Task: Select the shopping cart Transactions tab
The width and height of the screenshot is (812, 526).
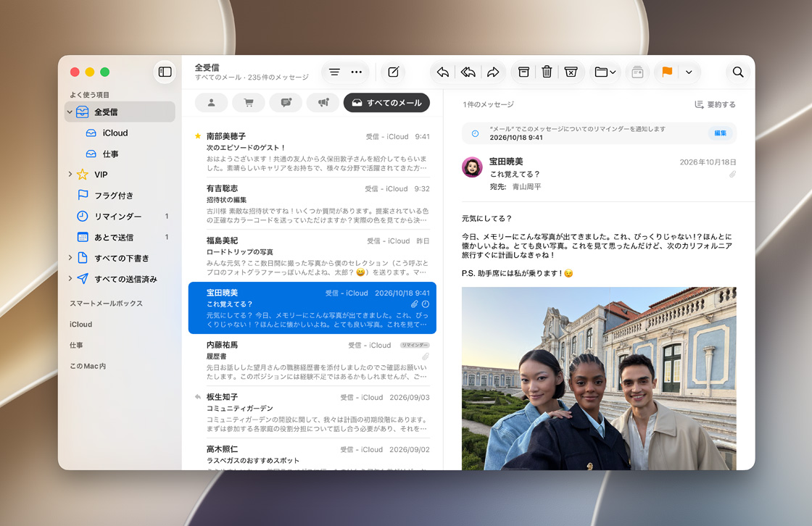Action: 249,102
